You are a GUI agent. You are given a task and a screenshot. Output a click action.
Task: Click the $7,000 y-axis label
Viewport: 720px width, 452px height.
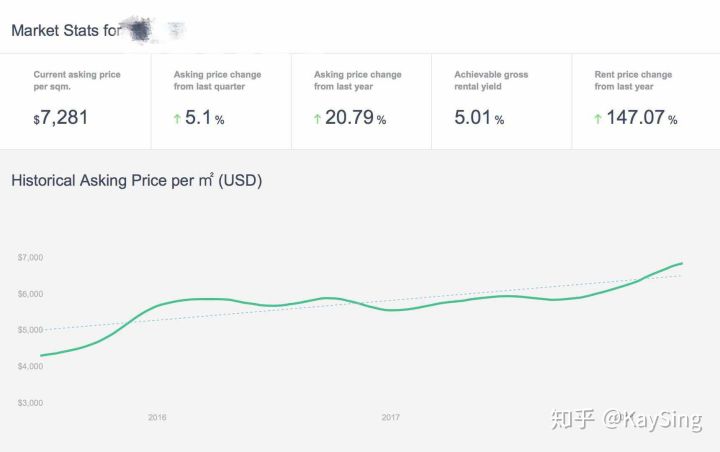[x=31, y=258]
